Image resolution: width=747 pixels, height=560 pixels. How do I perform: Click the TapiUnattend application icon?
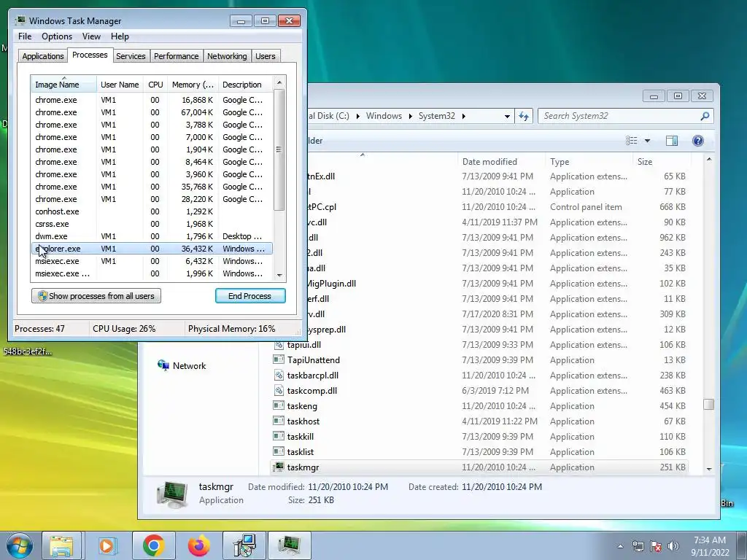pyautogui.click(x=278, y=360)
